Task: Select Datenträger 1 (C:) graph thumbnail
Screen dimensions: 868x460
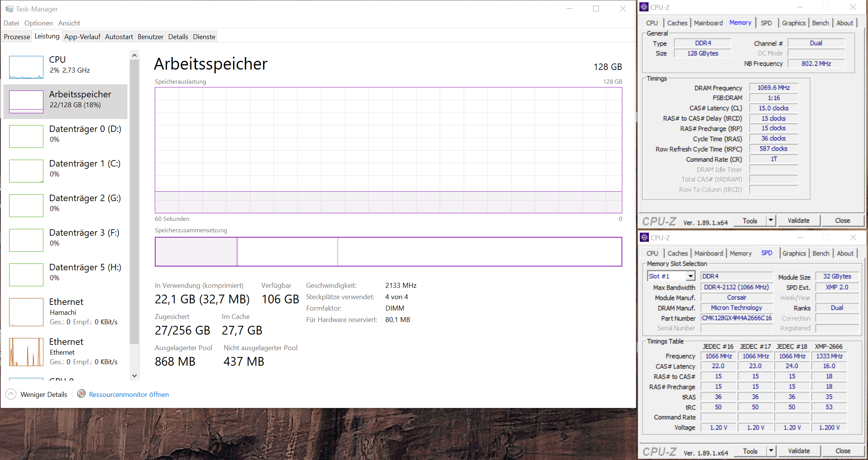Action: 26,171
